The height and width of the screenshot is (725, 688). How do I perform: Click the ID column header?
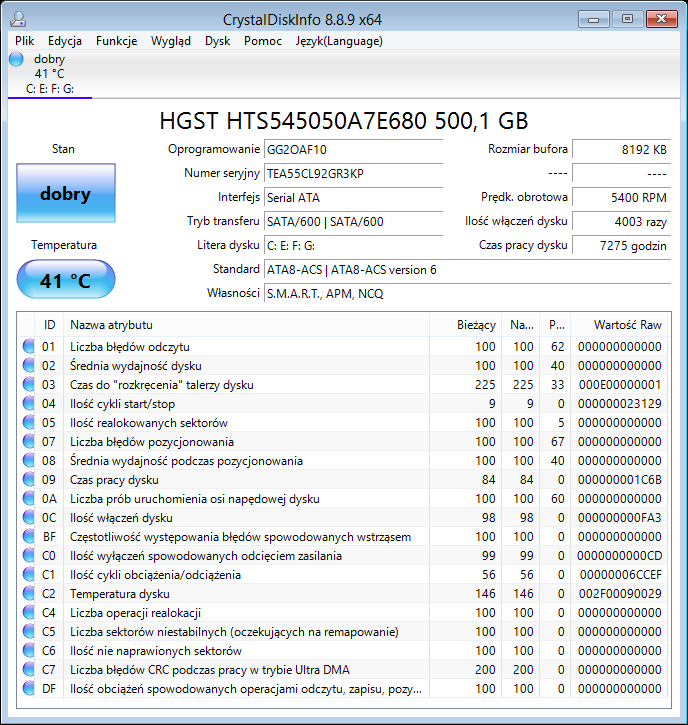49,325
